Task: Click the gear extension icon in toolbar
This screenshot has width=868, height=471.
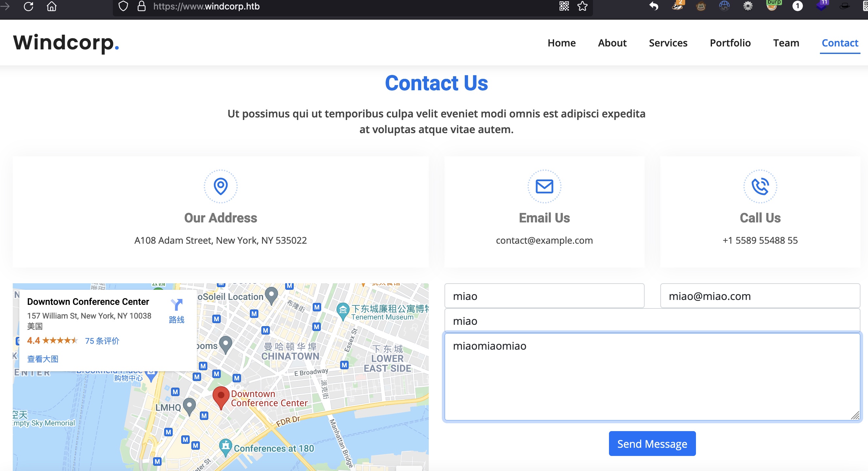Action: 748,7
